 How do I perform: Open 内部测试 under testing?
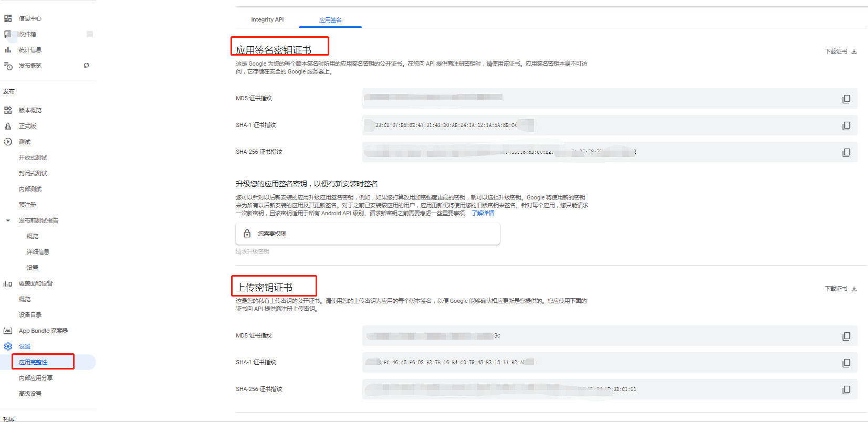30,189
